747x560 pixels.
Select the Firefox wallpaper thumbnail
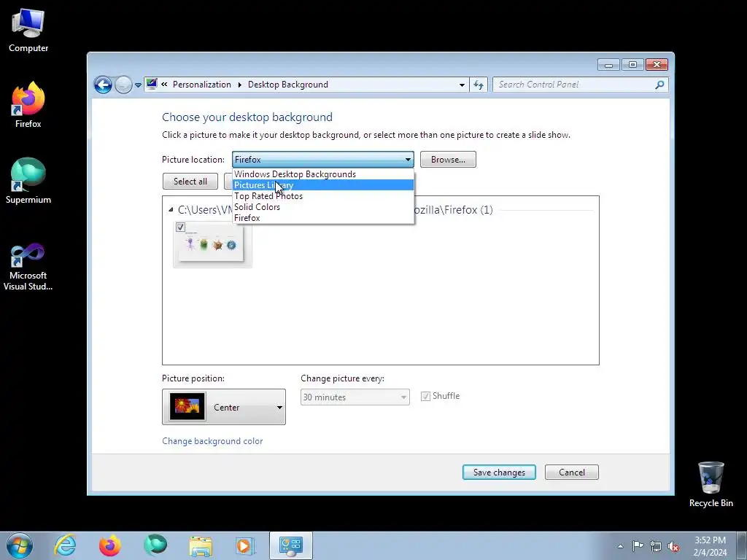click(212, 244)
